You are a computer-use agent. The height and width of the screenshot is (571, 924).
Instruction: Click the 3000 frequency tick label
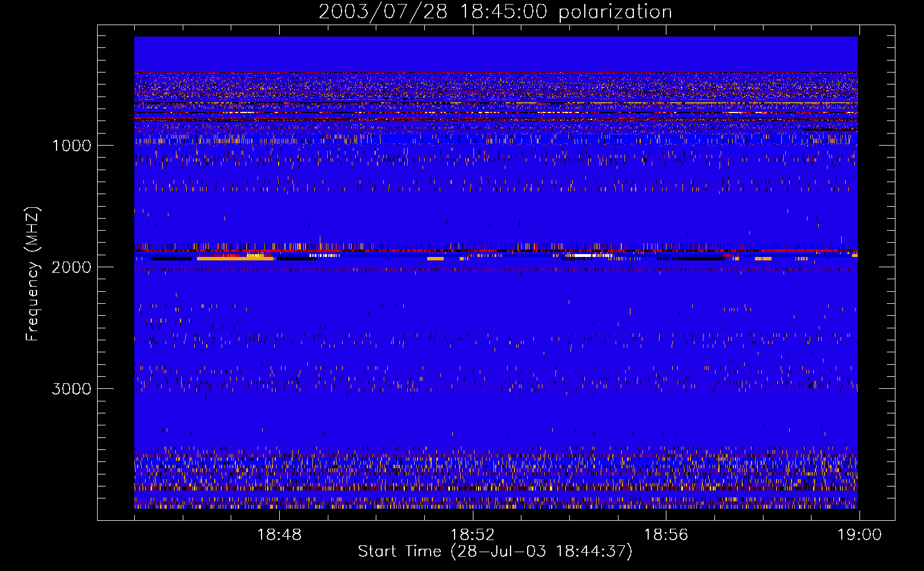71,389
